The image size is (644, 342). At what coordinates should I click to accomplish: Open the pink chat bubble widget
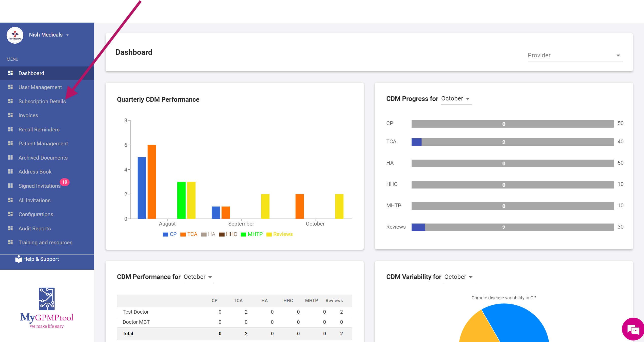(633, 329)
